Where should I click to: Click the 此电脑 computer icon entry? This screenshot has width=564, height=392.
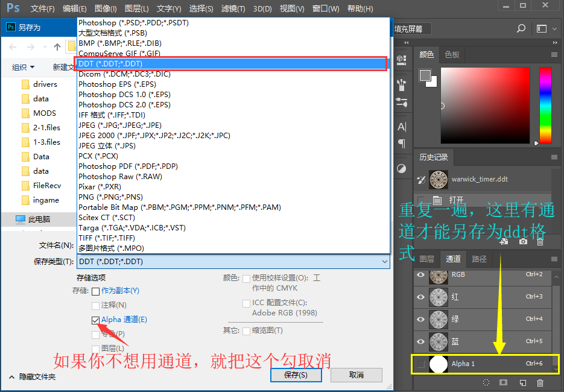coord(33,219)
